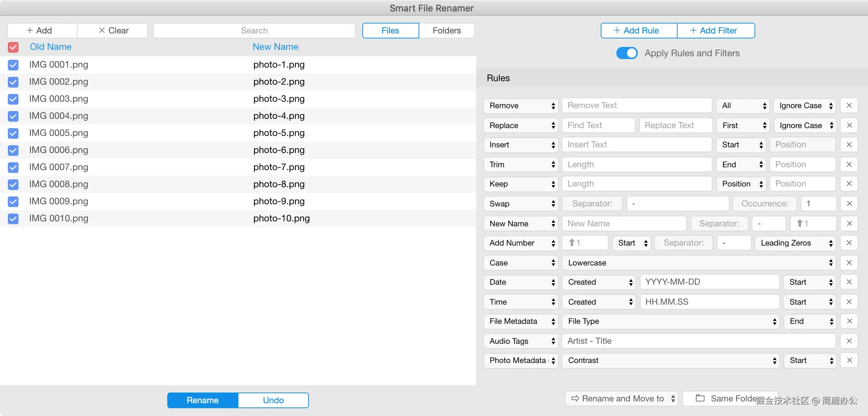
Task: Uncheck IMG 0010.png checkbox
Action: click(13, 218)
